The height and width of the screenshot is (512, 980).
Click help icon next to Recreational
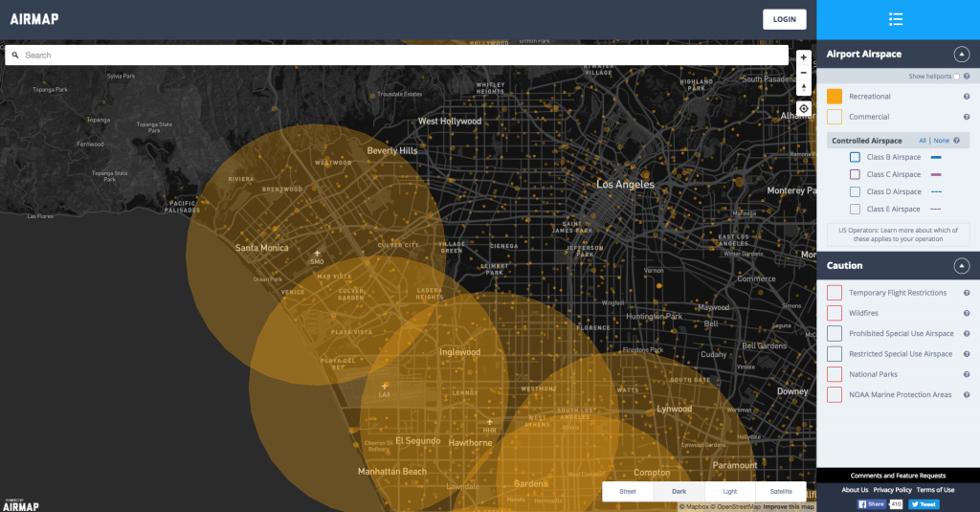click(967, 97)
